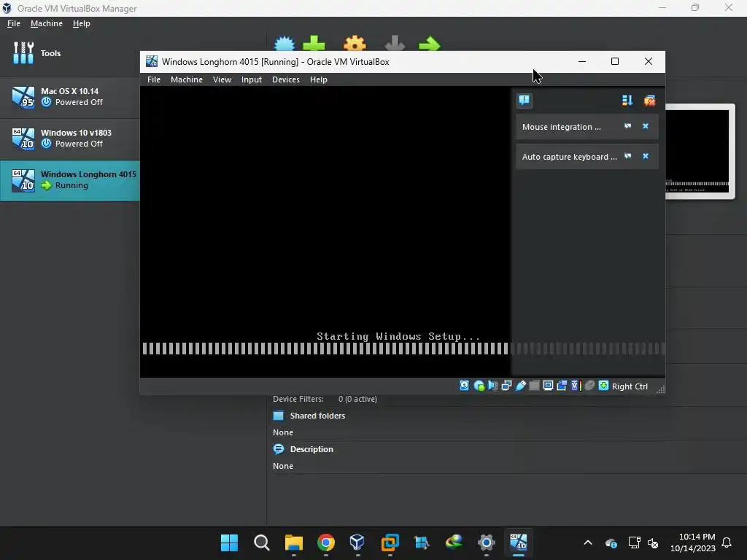Click the mouse integration status icon
The image size is (747, 560).
589,386
